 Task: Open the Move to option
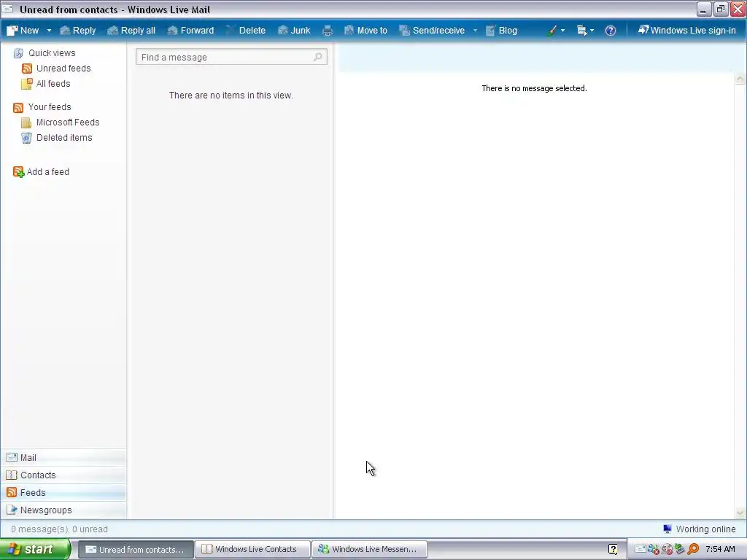tap(365, 31)
